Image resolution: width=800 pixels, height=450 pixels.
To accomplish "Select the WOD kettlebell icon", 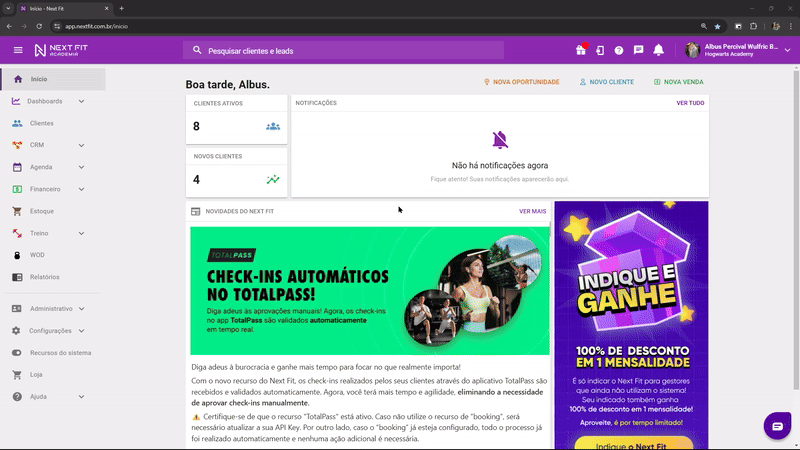I will point(17,255).
